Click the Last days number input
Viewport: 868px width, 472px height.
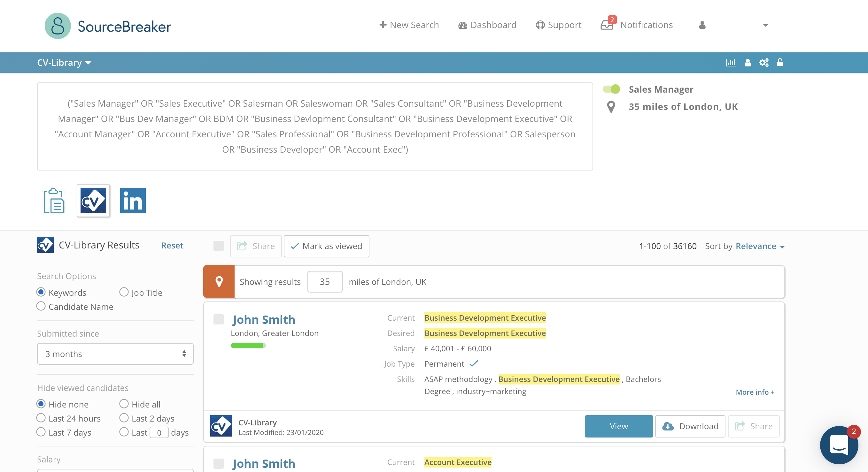tap(159, 433)
